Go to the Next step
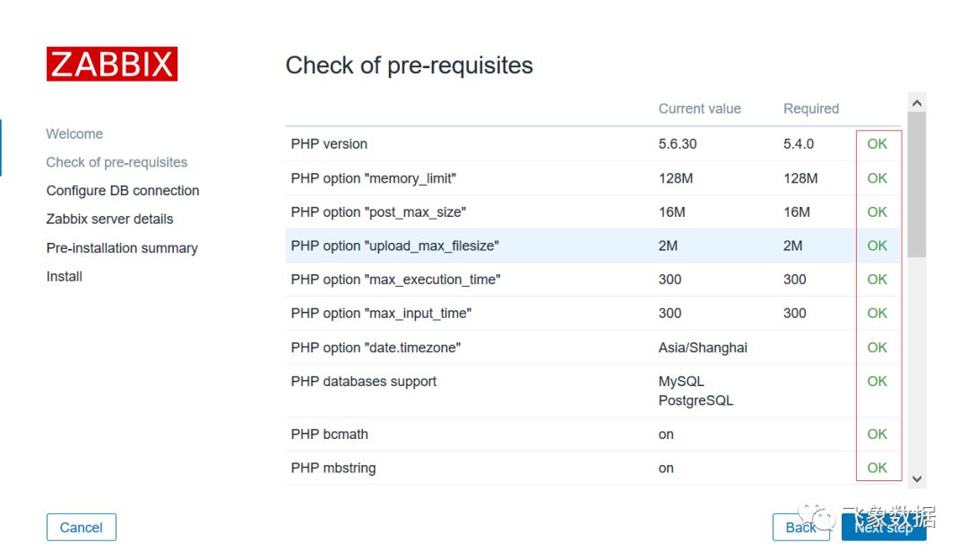Screen dimensions: 968x560 click(884, 527)
